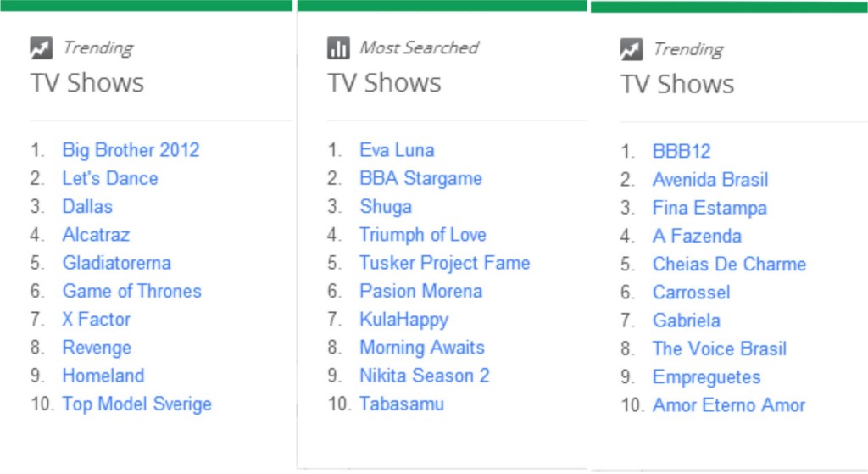Open The Voice Brasil link
The image size is (868, 474).
pyautogui.click(x=719, y=349)
